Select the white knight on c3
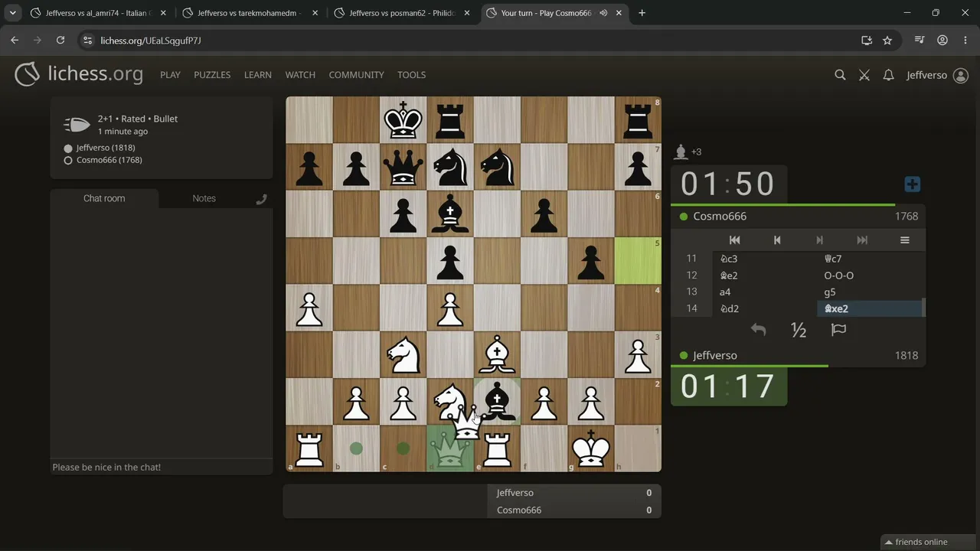 [x=403, y=355]
